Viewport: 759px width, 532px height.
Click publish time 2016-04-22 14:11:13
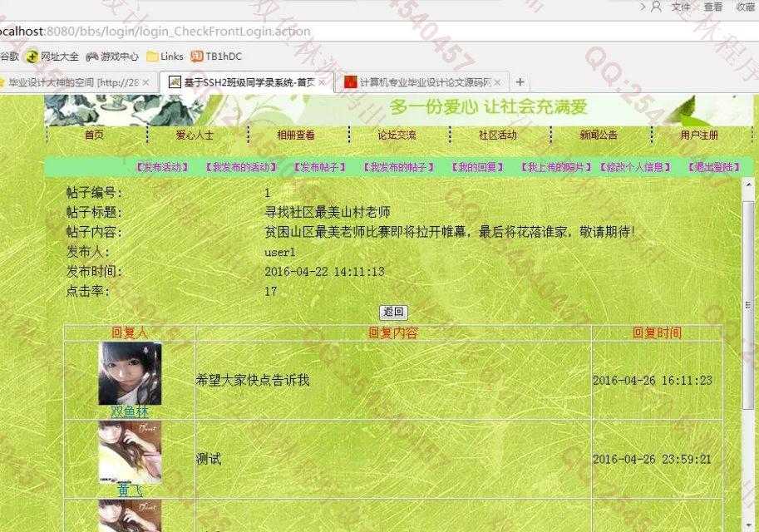(x=325, y=272)
